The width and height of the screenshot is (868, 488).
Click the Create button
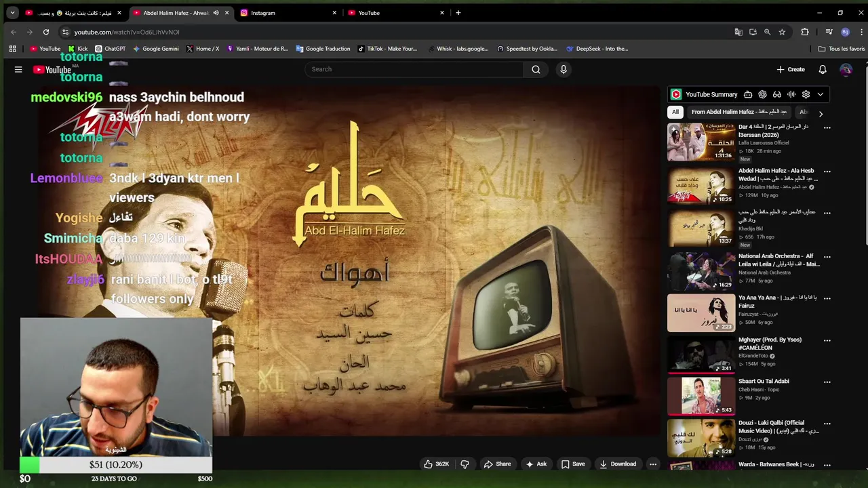point(791,69)
